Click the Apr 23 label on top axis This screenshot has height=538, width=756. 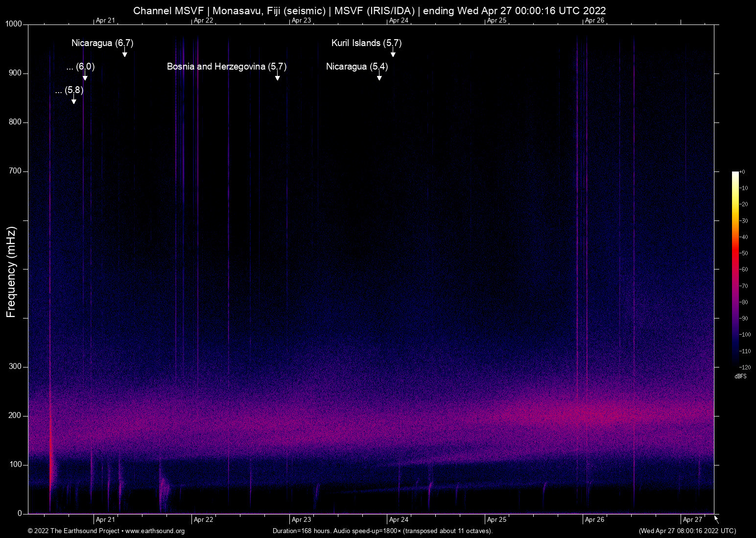click(302, 21)
